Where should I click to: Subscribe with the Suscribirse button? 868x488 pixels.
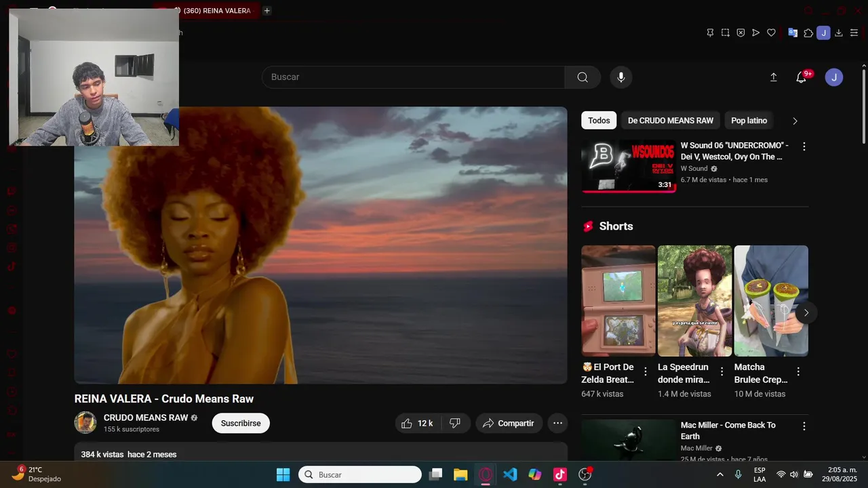click(x=241, y=423)
